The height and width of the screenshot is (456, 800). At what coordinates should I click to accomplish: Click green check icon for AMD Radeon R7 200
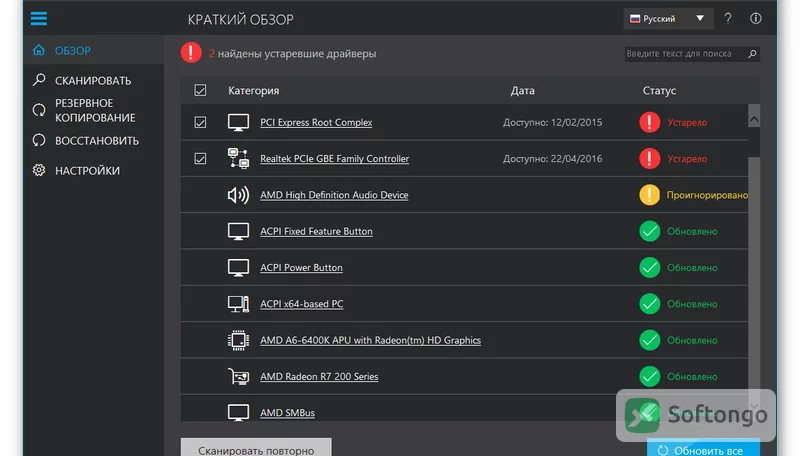click(x=649, y=376)
